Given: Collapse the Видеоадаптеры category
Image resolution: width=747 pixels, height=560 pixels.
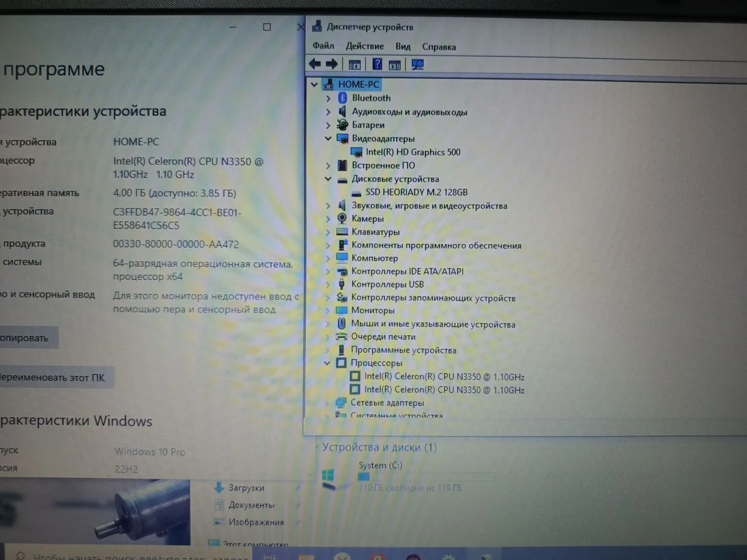Looking at the screenshot, I should [x=328, y=139].
